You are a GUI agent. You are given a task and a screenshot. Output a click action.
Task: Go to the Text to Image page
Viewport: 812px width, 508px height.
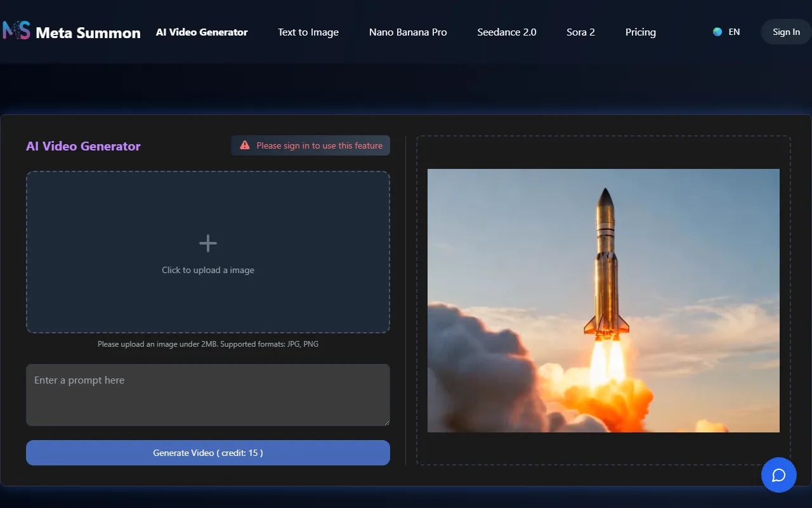[x=308, y=32]
